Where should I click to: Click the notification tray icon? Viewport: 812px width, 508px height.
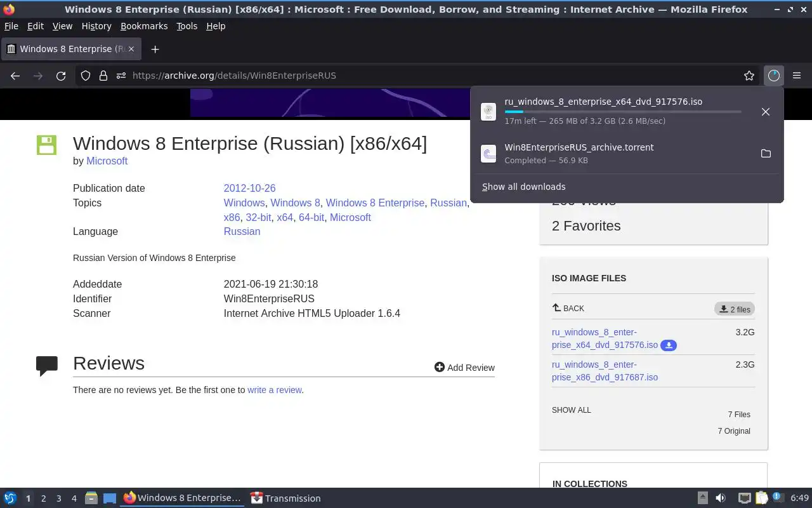[x=778, y=498]
